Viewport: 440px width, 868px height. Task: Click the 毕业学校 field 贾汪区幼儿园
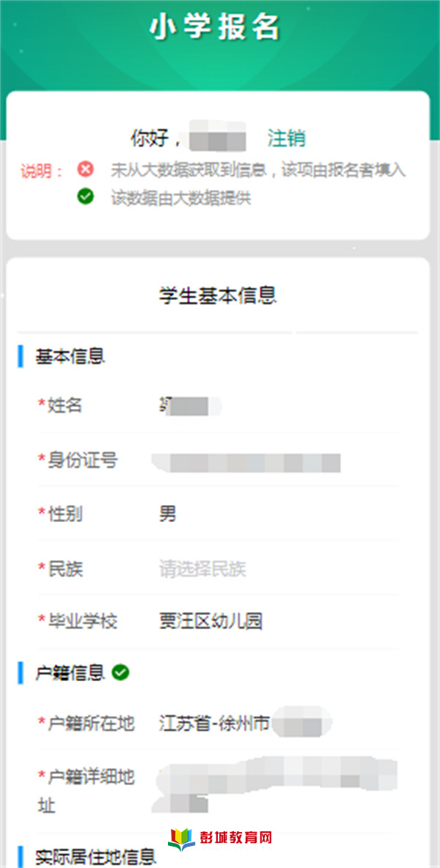278,622
